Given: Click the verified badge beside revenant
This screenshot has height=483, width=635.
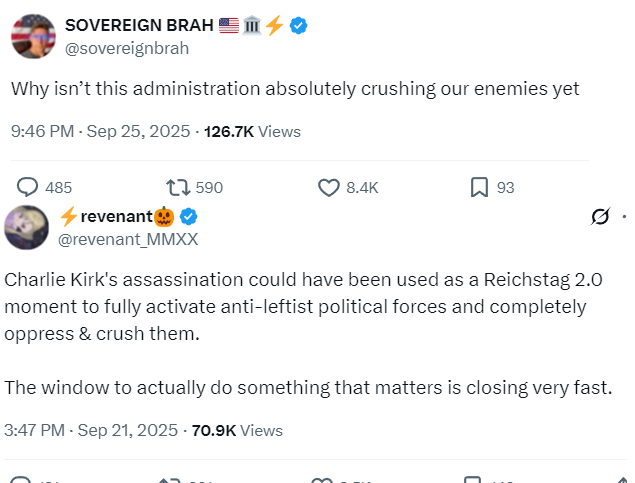Looking at the screenshot, I should pyautogui.click(x=188, y=217).
